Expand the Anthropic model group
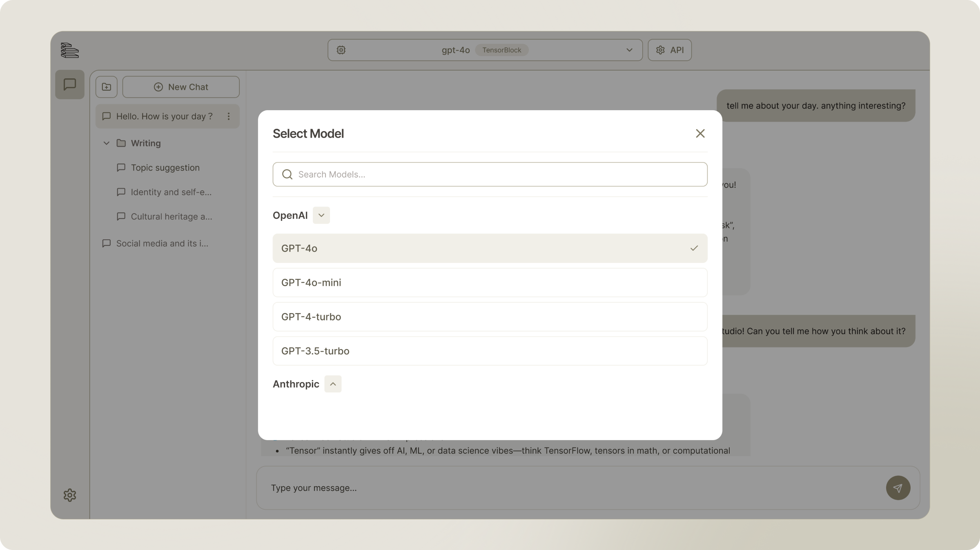 pos(333,384)
